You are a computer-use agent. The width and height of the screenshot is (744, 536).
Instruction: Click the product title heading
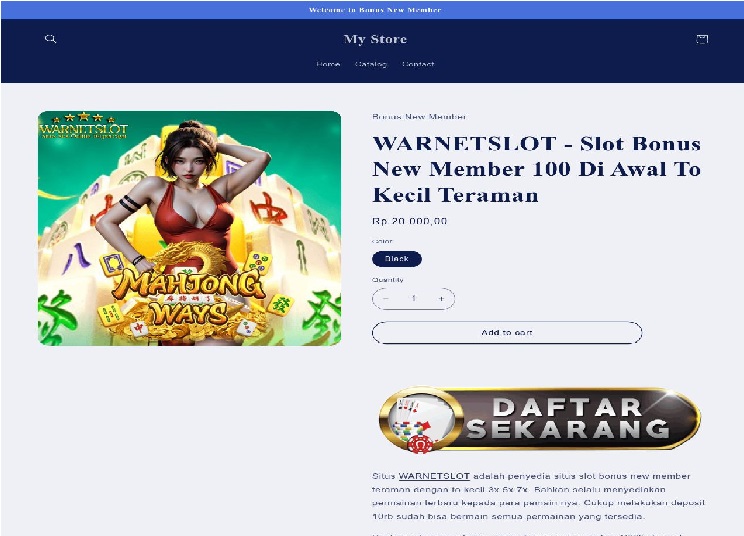coord(536,169)
